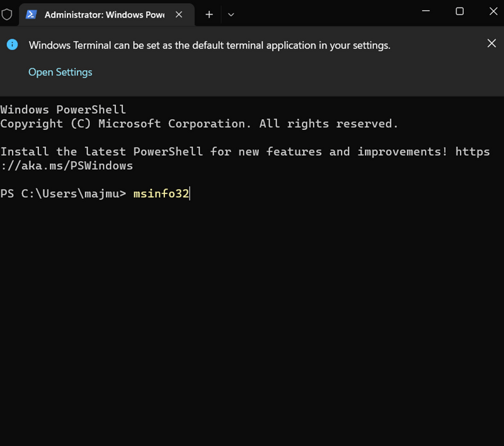Focus the empty terminal output area
Screen dimensions: 504x446
252,315
